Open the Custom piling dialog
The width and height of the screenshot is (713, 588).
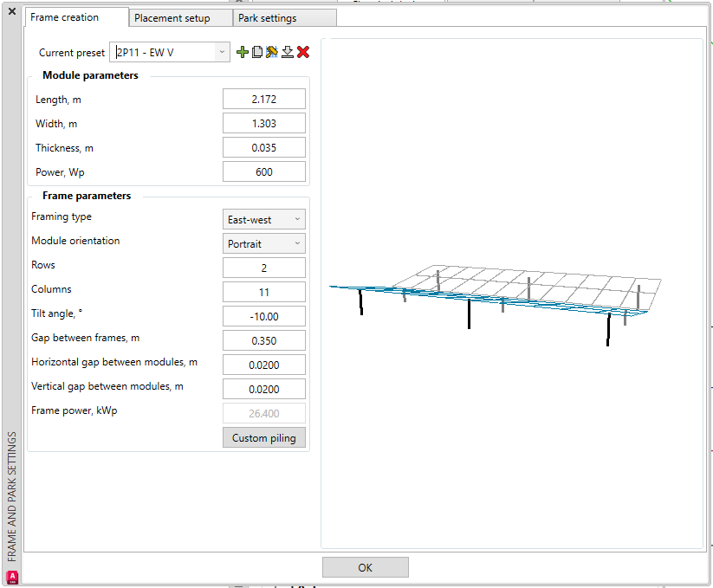264,437
